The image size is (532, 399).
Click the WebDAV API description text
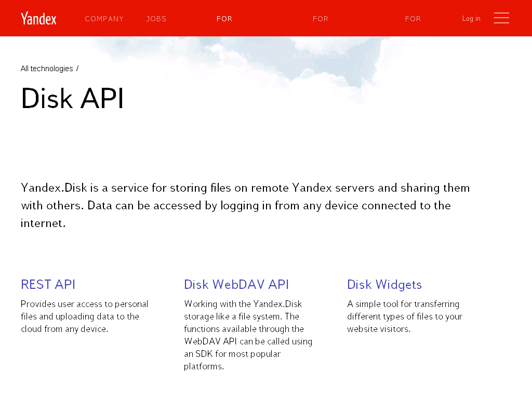248,335
